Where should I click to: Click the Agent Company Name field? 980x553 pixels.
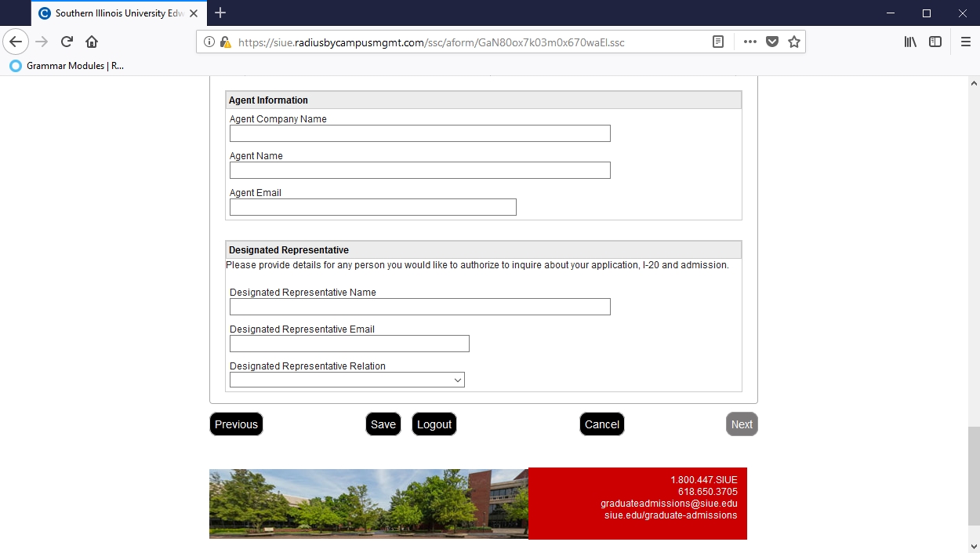(x=419, y=133)
